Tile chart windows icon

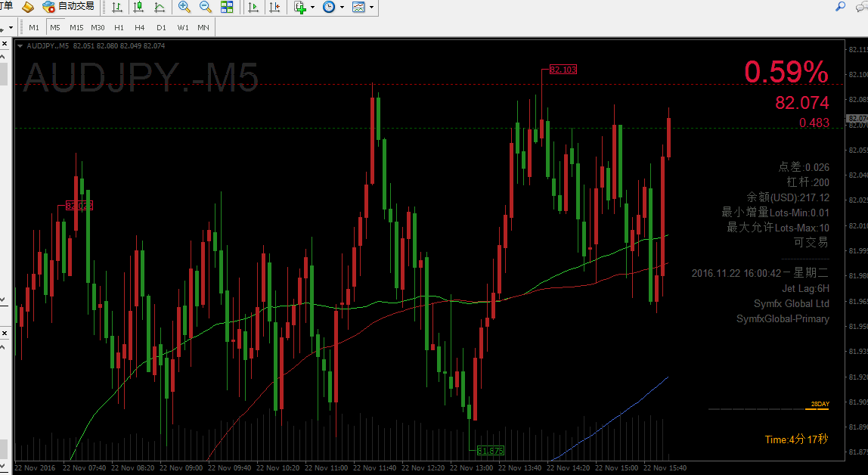click(227, 8)
